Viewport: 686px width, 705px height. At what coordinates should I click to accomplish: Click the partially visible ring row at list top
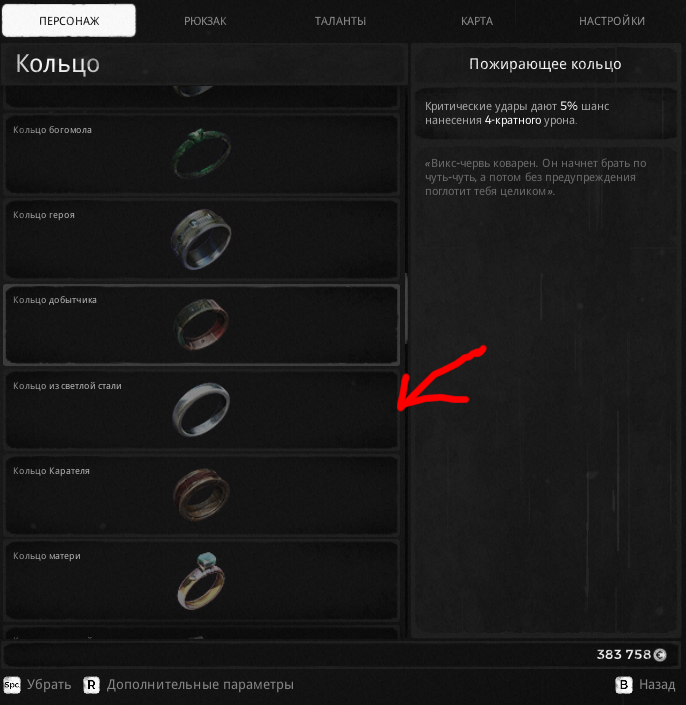coord(201,96)
